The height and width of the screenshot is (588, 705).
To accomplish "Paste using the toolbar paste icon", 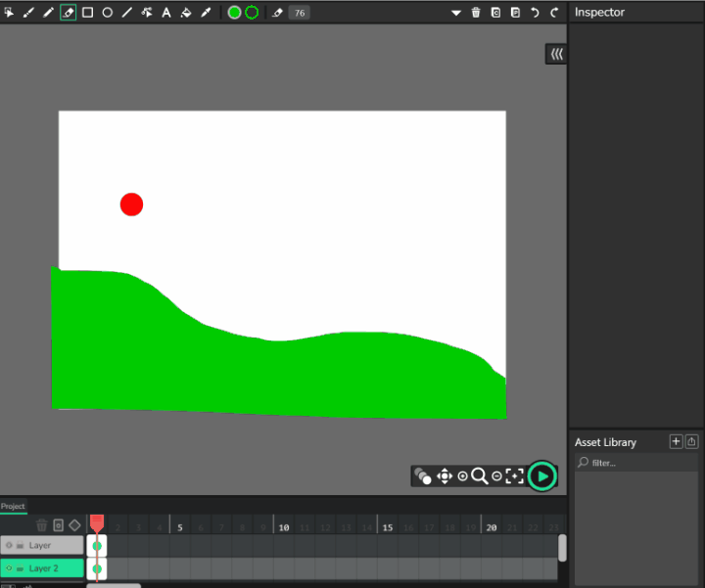I will click(x=515, y=13).
